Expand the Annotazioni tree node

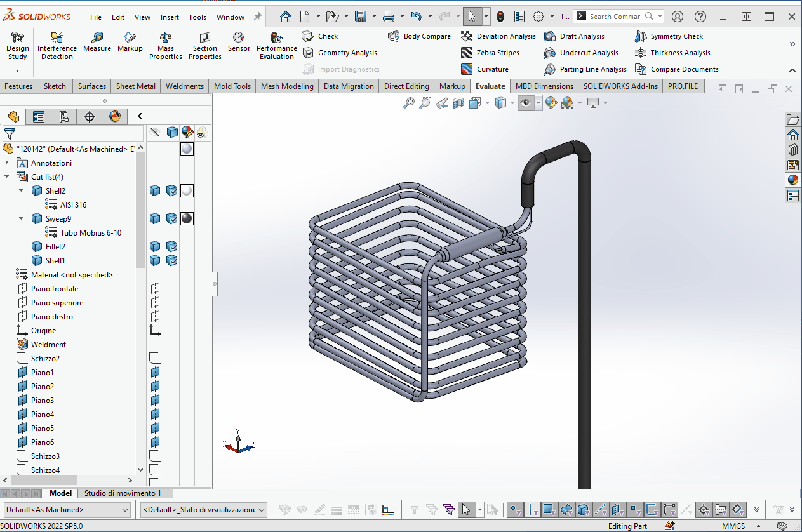click(x=7, y=163)
